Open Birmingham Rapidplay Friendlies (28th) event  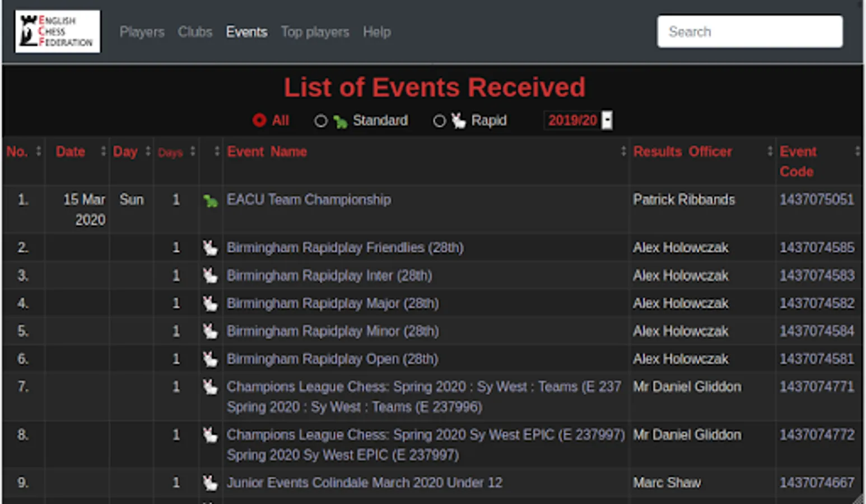[345, 248]
